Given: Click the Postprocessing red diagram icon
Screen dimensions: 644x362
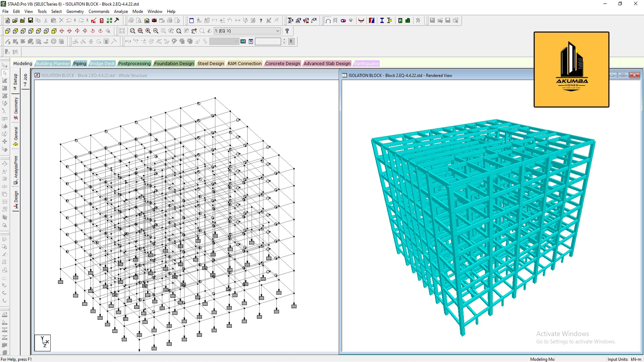Looking at the screenshot, I should 361,20.
